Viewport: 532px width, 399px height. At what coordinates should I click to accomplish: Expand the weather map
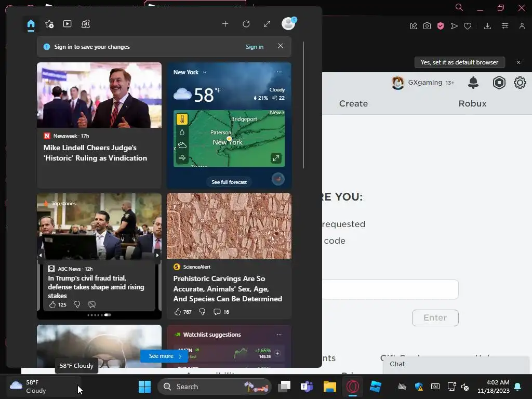click(276, 158)
